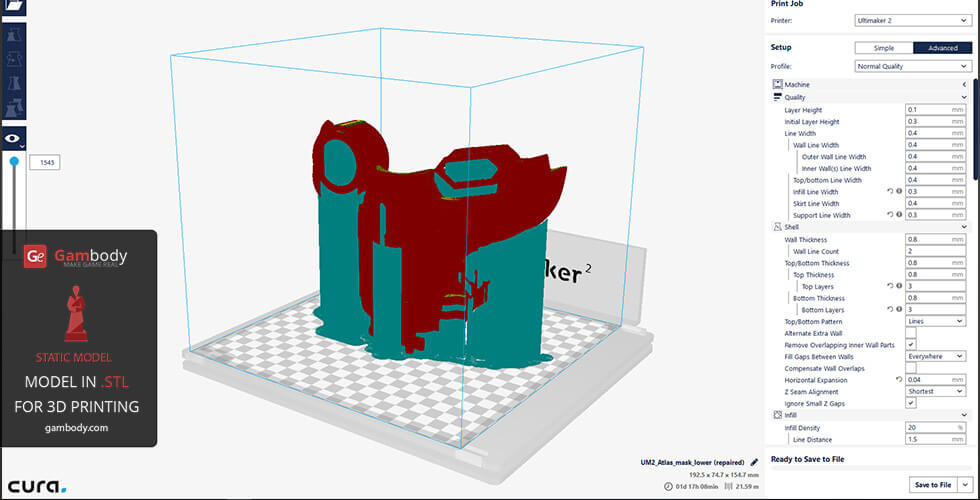Select the Scale tool icon in left toolbar

click(x=13, y=59)
